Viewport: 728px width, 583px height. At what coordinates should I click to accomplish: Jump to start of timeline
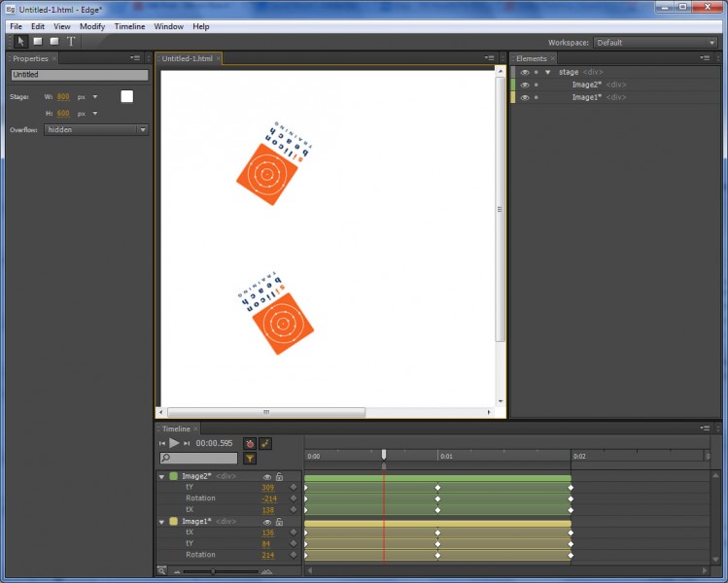162,443
